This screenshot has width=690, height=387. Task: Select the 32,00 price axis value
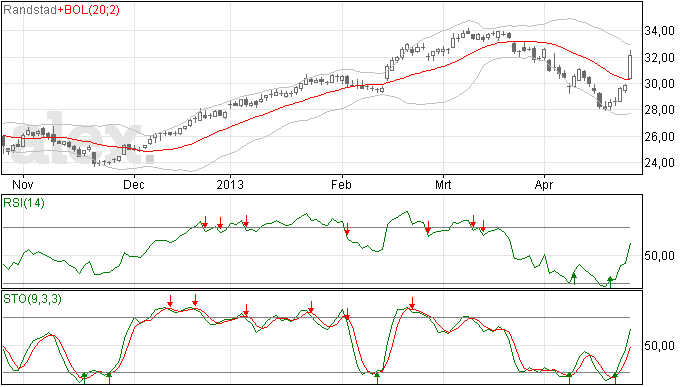tap(659, 57)
